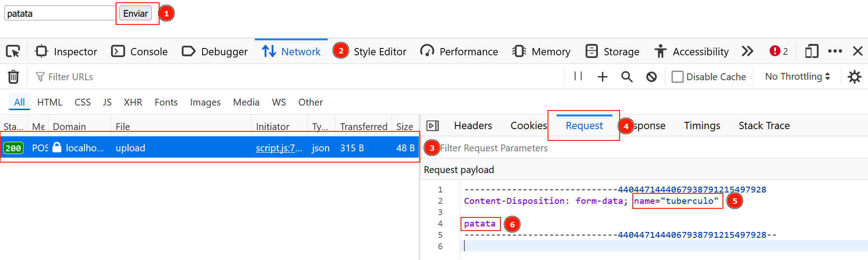Select the upload POST request row

[181, 148]
